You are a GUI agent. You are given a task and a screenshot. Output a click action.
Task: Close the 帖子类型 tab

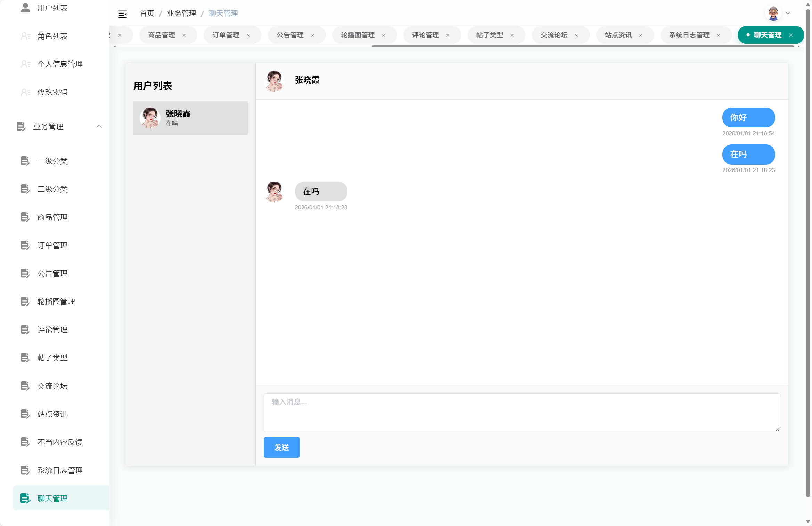512,35
